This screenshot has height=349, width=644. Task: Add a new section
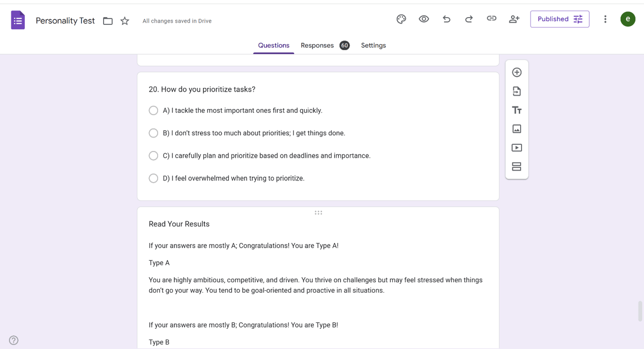point(517,167)
